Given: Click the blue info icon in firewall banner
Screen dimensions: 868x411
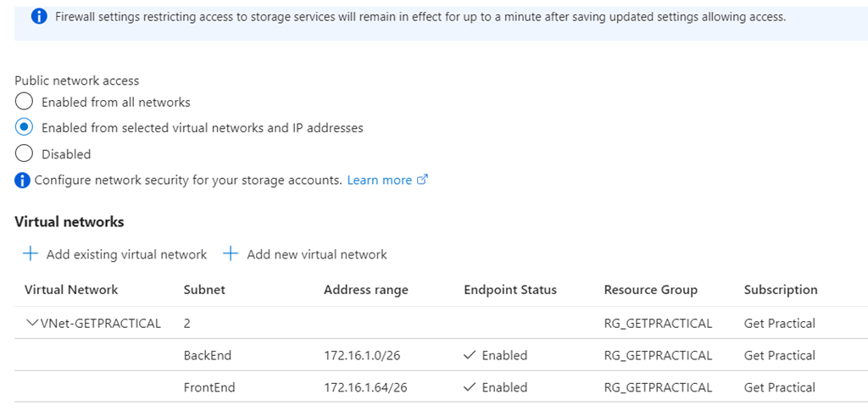Looking at the screenshot, I should 39,17.
